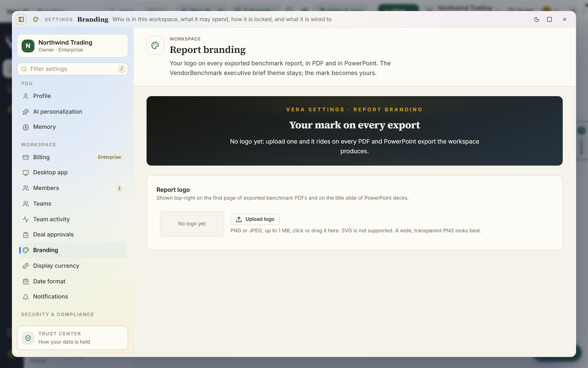Click the 'Security & Compliance' section label
588x368 pixels.
(58, 314)
